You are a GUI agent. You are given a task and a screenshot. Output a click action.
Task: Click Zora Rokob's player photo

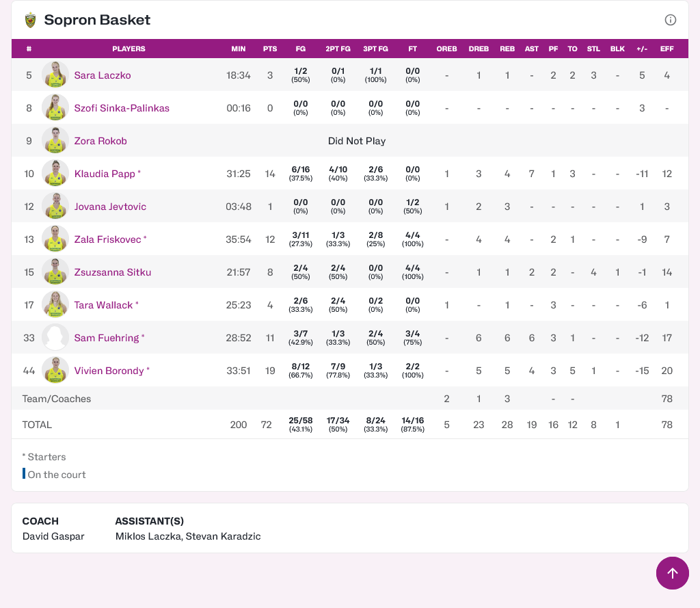[55, 141]
